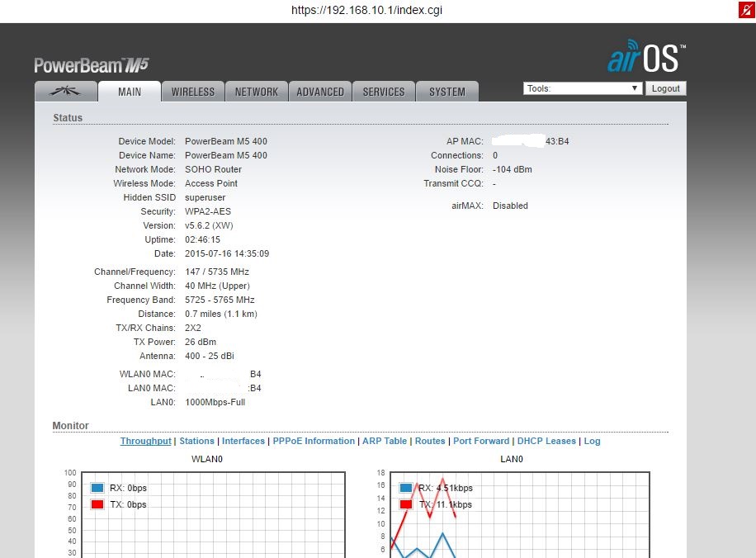Open the Stations monitor link
Image resolution: width=756 pixels, height=558 pixels.
(196, 441)
